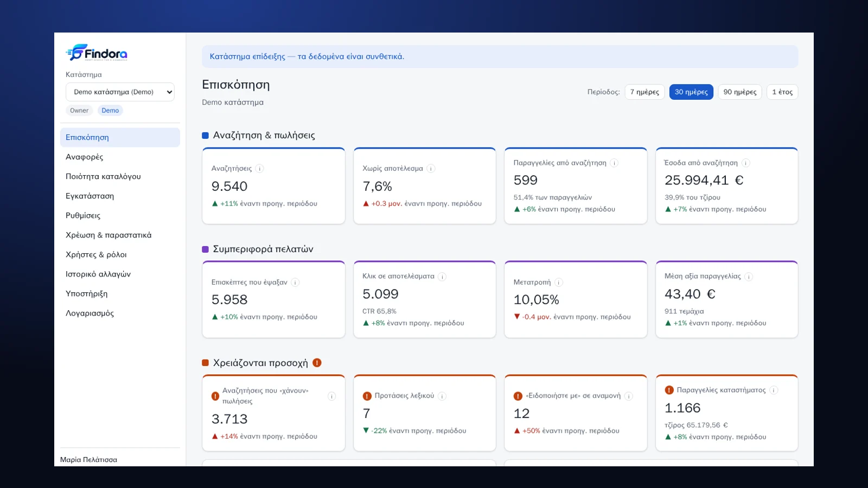This screenshot has height=488, width=868.
Task: Switch period to 1 έτος
Action: (x=782, y=92)
